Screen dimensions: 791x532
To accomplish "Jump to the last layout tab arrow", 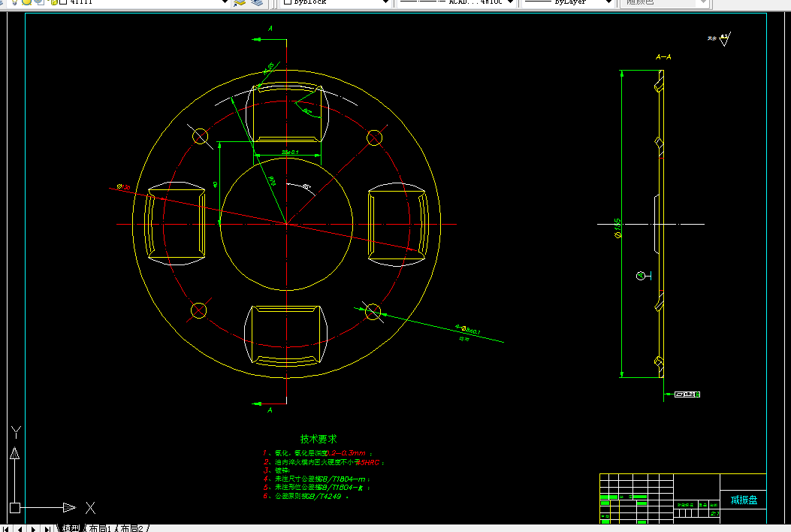I will [47, 528].
